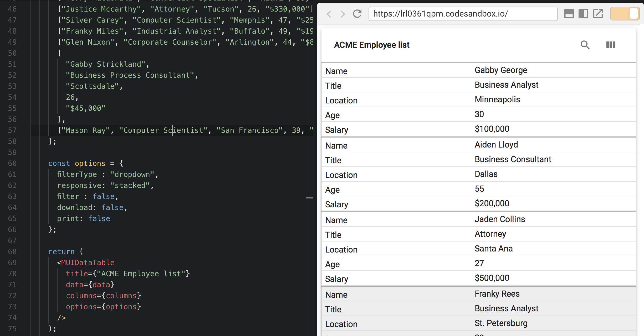Click line number 60 in the gutter
Image resolution: width=644 pixels, height=336 pixels.
(x=12, y=163)
